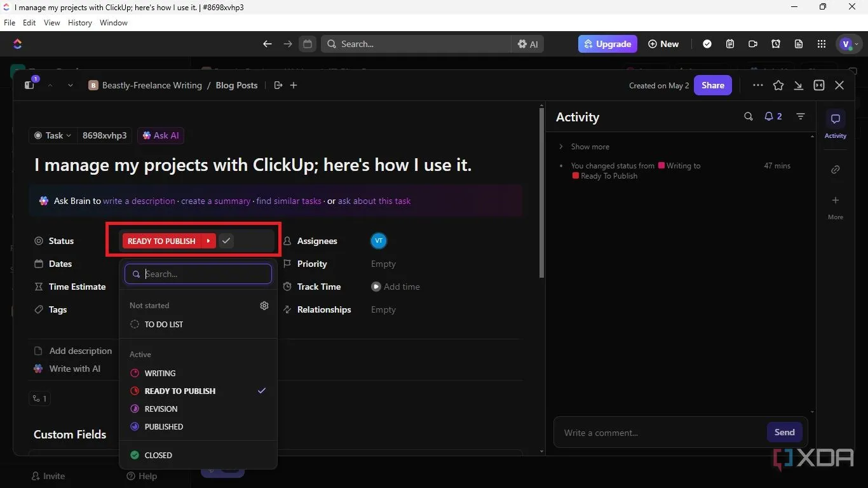Click Add time in Track Time

[395, 287]
